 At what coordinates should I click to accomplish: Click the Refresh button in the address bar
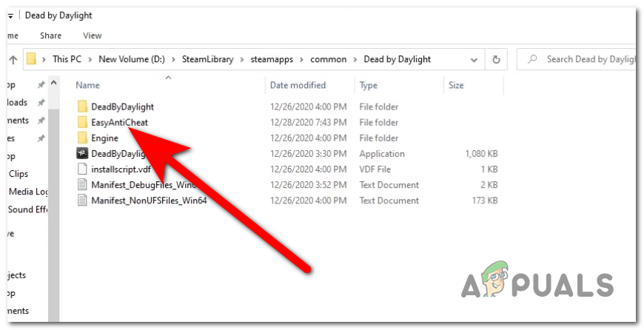(x=496, y=59)
